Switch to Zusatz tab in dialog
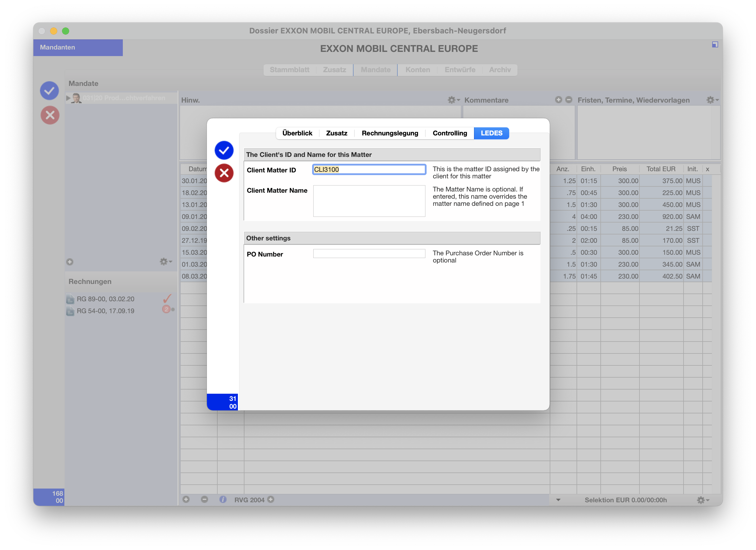Image resolution: width=756 pixels, height=550 pixels. click(x=336, y=133)
